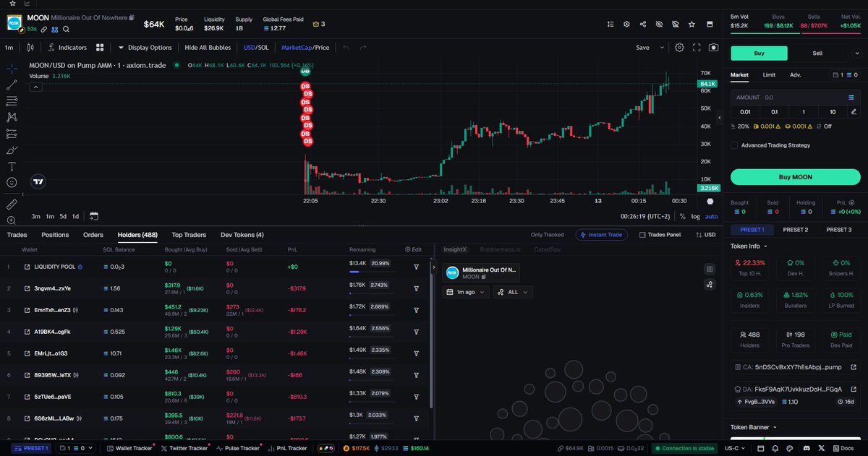Select the ruler measure tool
This screenshot has height=456, width=868.
(12, 205)
